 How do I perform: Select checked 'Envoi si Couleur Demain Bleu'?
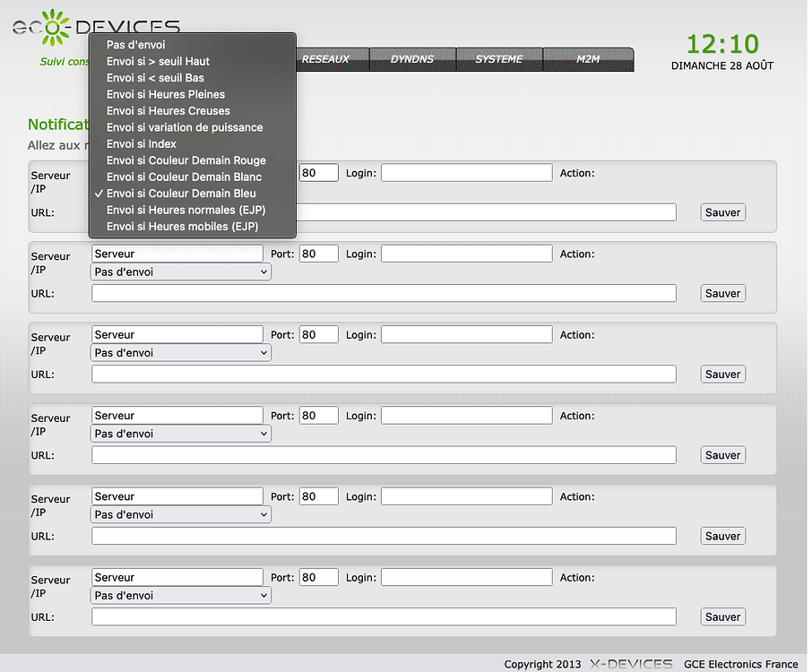(181, 194)
